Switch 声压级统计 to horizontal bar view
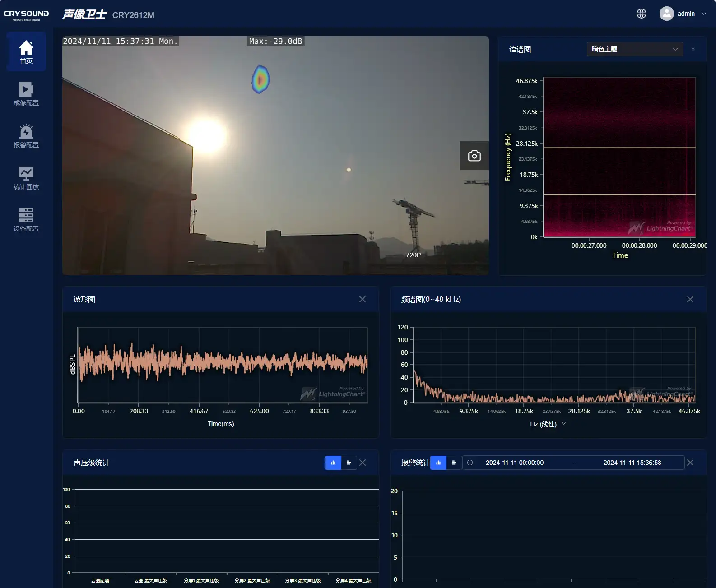Screen dimensions: 716x588 point(349,463)
